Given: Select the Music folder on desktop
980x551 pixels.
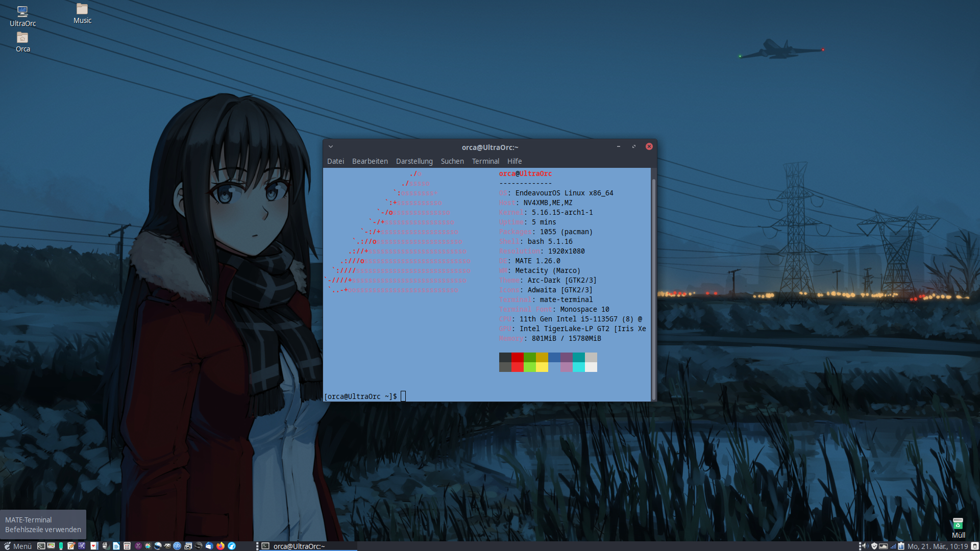Looking at the screenshot, I should coord(82,14).
